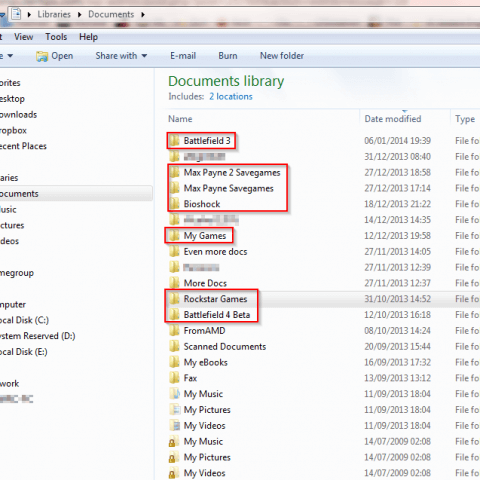Open the Tools menu
Image resolution: width=480 pixels, height=480 pixels.
pos(56,37)
